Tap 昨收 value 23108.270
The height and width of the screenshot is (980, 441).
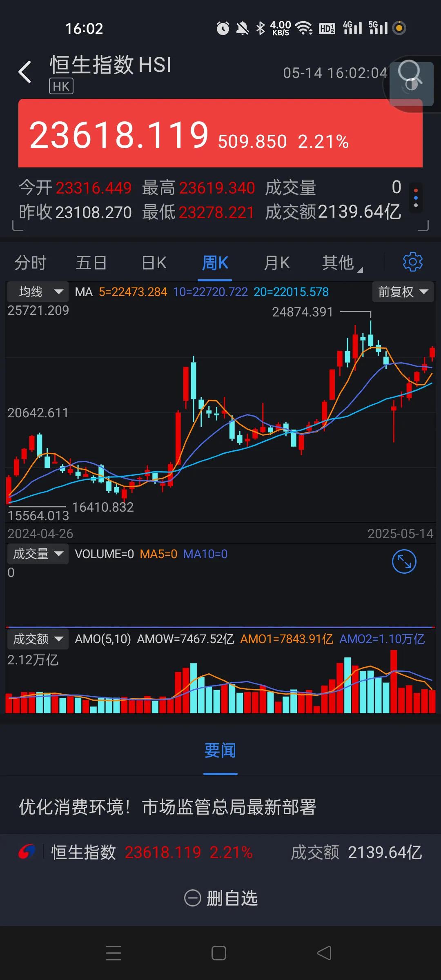point(94,212)
